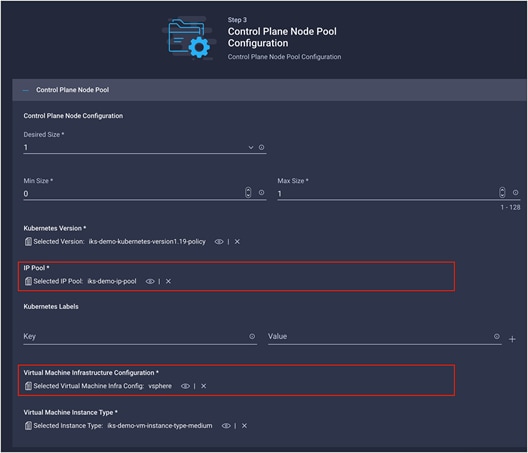Adjust the Max Size stepper
This screenshot has height=453, width=528.
point(502,192)
